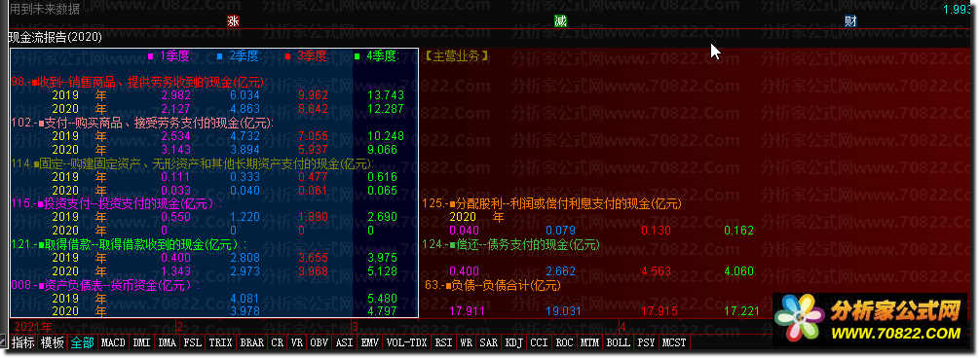
Task: Select the TRIX indicator tab
Action: tap(220, 342)
